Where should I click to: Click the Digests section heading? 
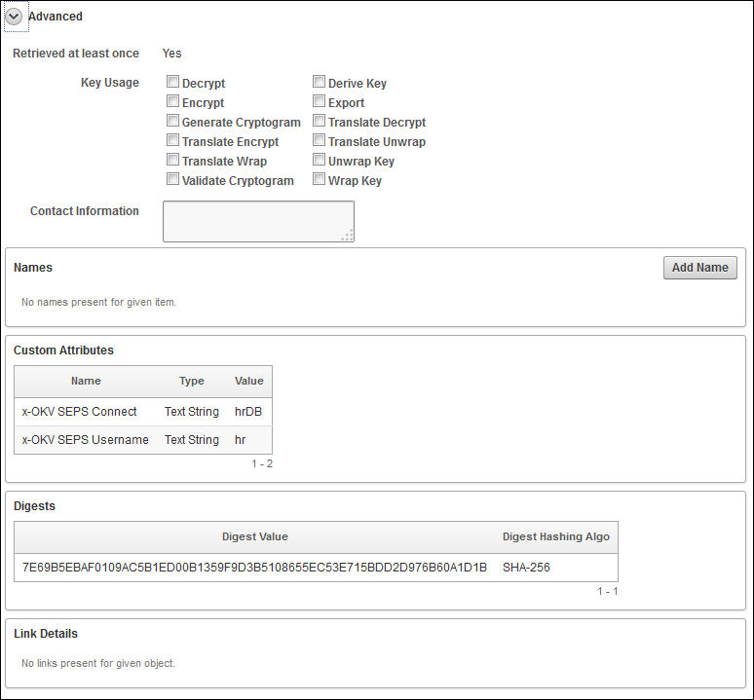[34, 506]
